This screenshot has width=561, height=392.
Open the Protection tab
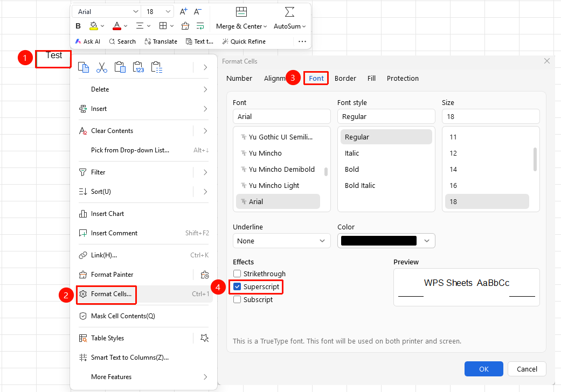pos(403,78)
